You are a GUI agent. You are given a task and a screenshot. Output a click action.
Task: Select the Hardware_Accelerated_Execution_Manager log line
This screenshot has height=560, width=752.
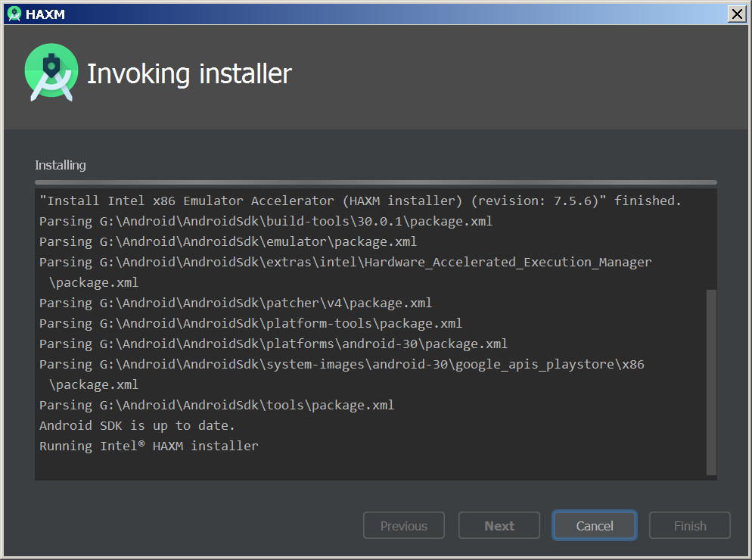pos(345,272)
